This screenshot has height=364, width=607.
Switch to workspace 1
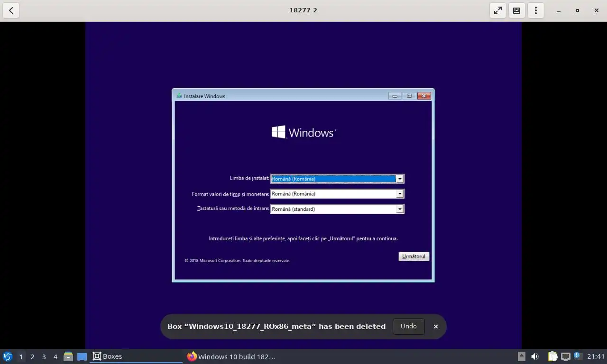pos(21,357)
